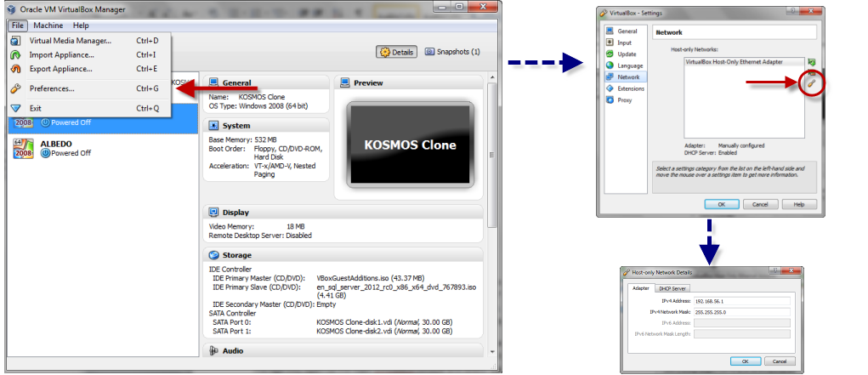Click the Settings dialog title bar help button

pyautogui.click(x=794, y=10)
